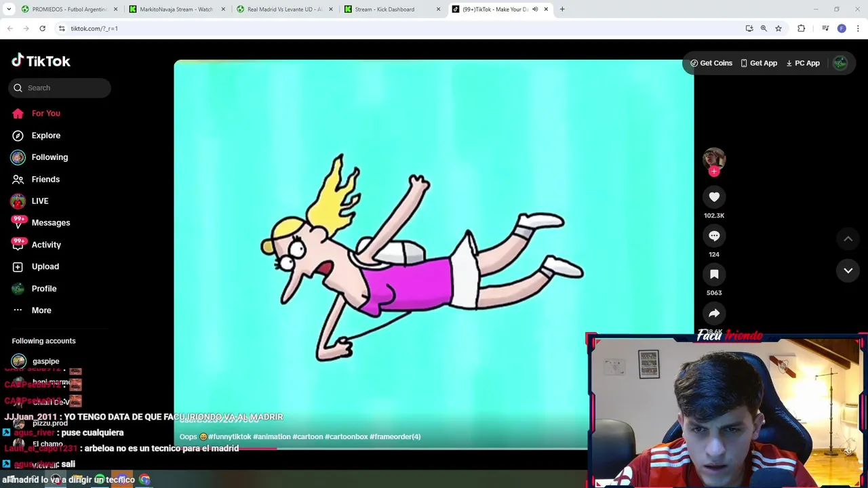868x488 pixels.
Task: Open gaspipe following account
Action: click(x=45, y=361)
